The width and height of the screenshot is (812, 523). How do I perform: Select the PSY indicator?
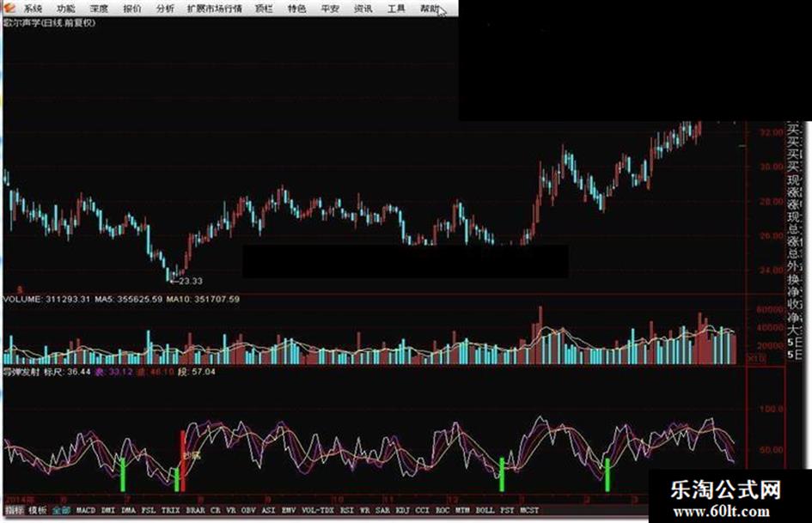(x=508, y=510)
